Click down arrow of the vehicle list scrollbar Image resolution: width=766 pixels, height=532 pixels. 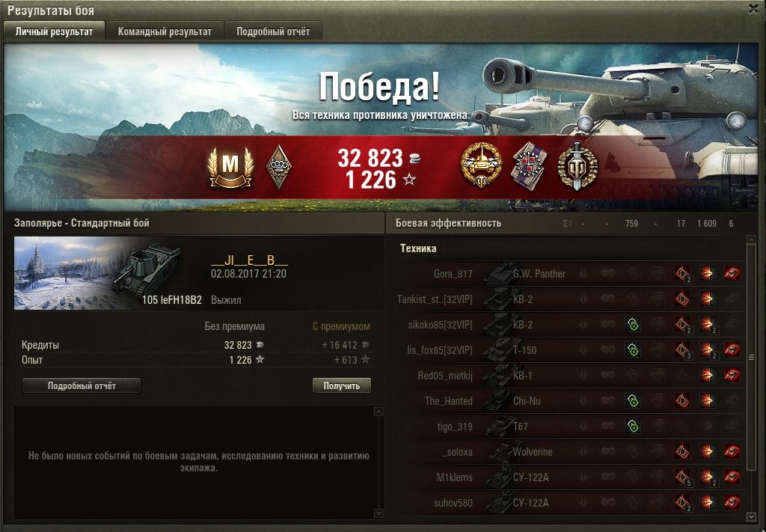(751, 516)
